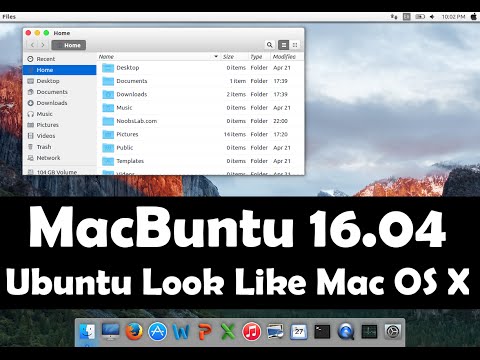Image resolution: width=480 pixels, height=360 pixels.
Task: Click the 10:02 PM clock
Action: tap(453, 17)
